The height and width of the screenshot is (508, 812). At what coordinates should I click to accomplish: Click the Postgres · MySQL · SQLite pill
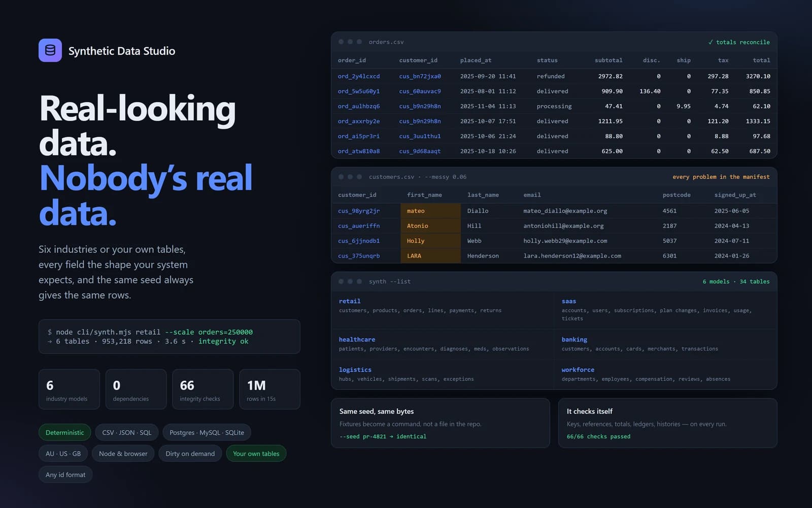(207, 432)
